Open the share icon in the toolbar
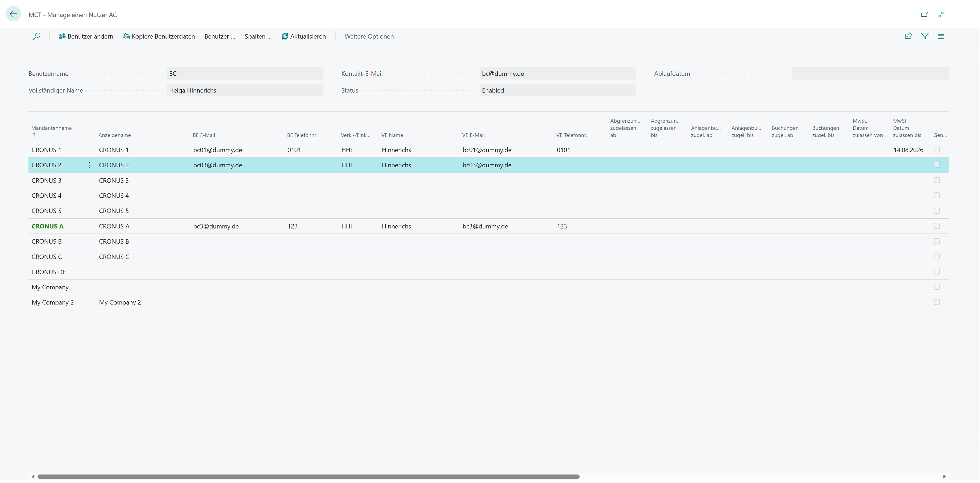Viewport: 980px width, 483px height. coord(908,36)
